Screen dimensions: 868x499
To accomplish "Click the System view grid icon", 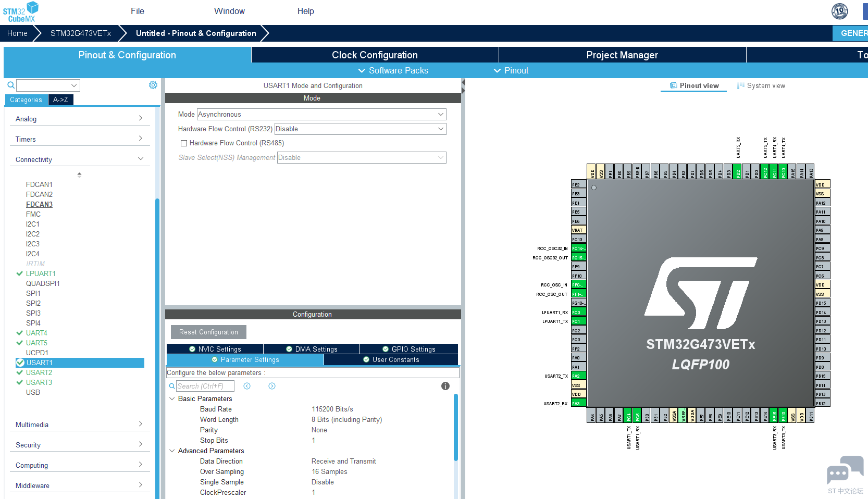I will point(741,85).
